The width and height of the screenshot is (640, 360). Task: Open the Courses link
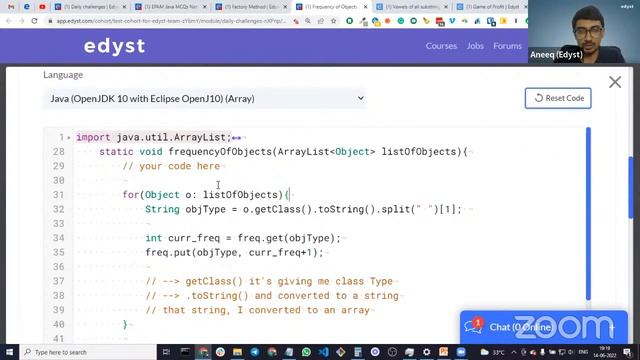coord(441,46)
